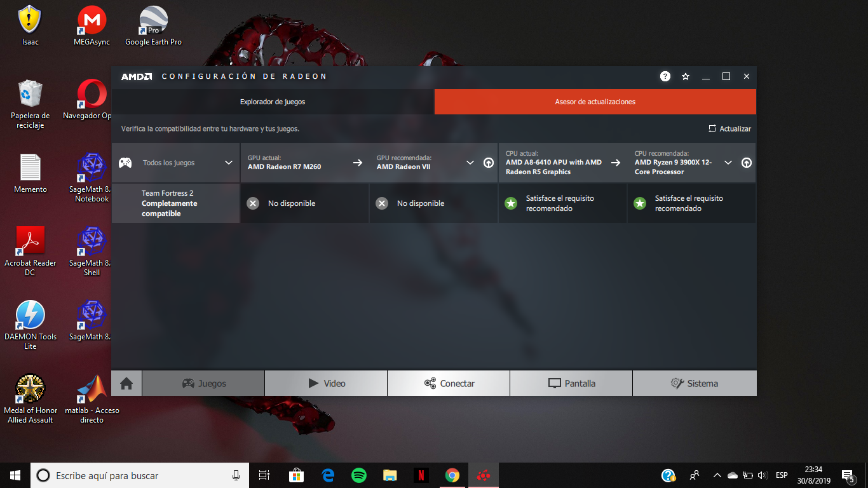Click the GPU recomendada upgrade arrow icon
Viewport: 868px width, 488px height.
[x=489, y=163]
